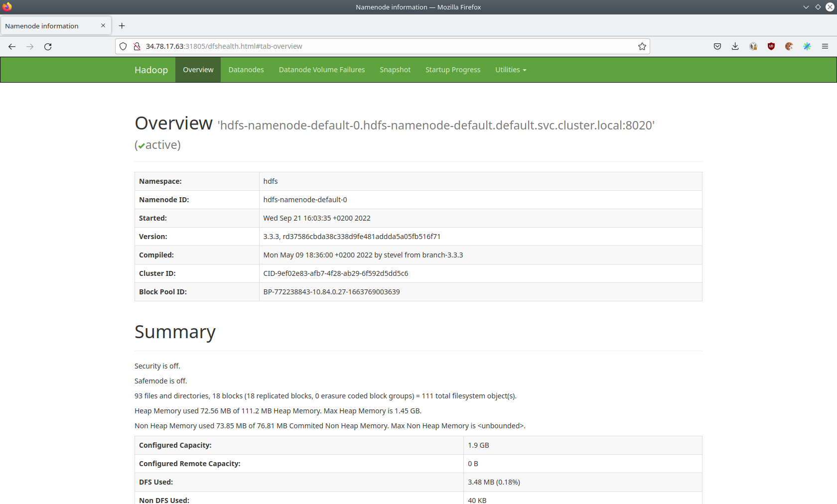Click the Hadoop brand link
This screenshot has width=837, height=504.
[x=151, y=70]
